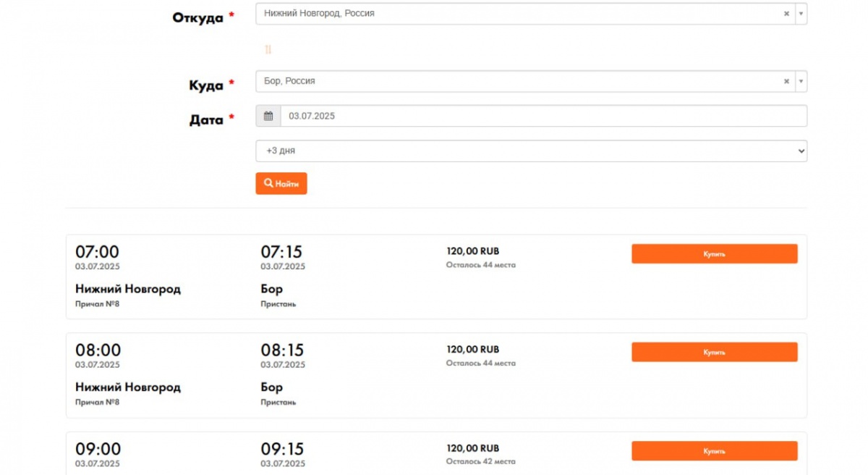Viewport: 868px width, 475px height.
Task: Expand the Откуда dropdown arrow
Action: click(x=801, y=14)
